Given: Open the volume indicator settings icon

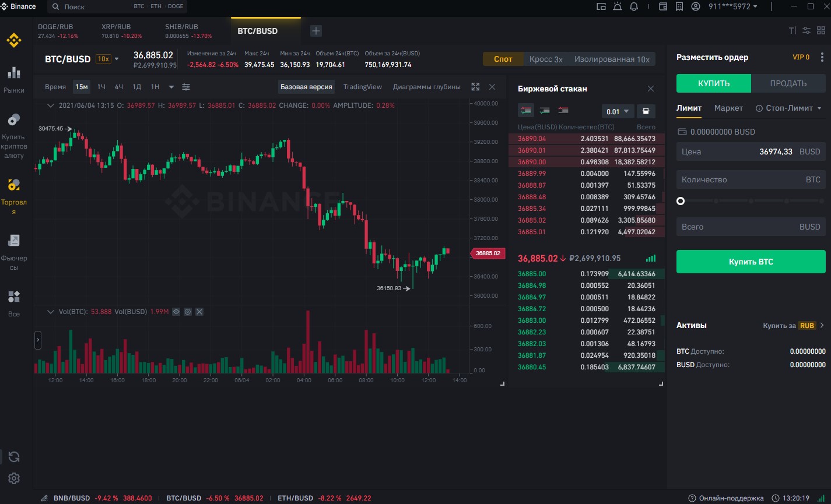Looking at the screenshot, I should coord(188,312).
